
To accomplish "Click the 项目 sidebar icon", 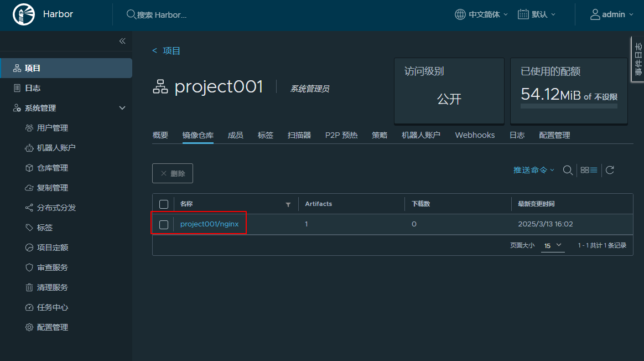I will click(x=17, y=68).
